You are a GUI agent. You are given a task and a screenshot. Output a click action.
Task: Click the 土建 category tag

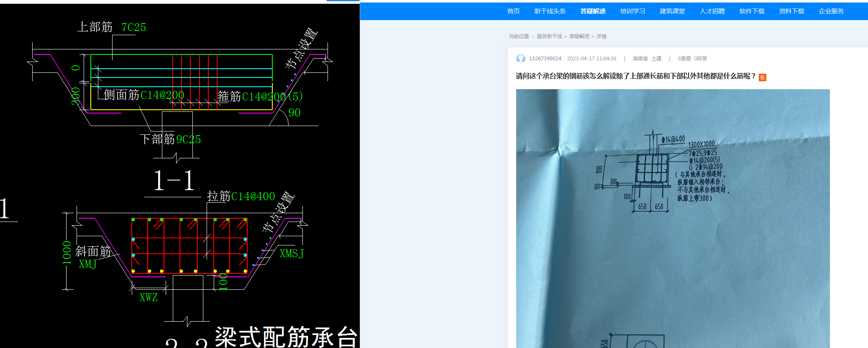click(656, 59)
